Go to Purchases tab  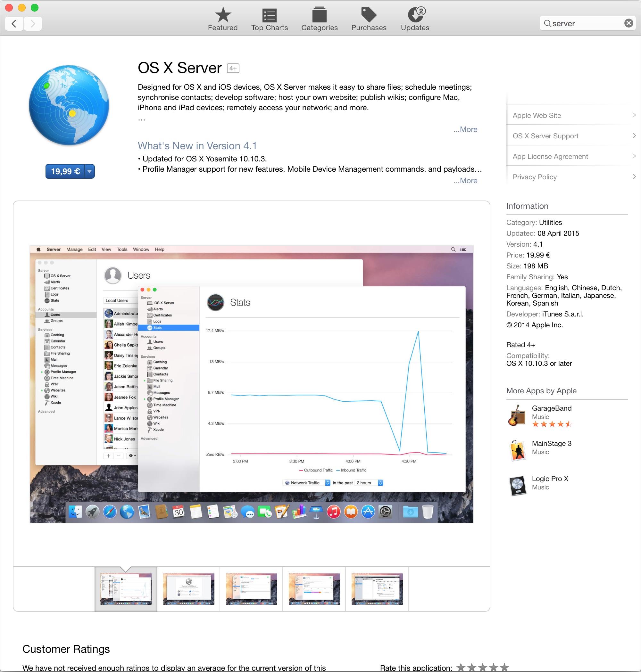coord(369,19)
